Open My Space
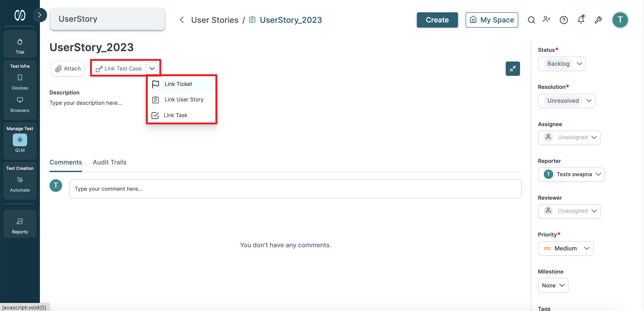 [x=492, y=20]
